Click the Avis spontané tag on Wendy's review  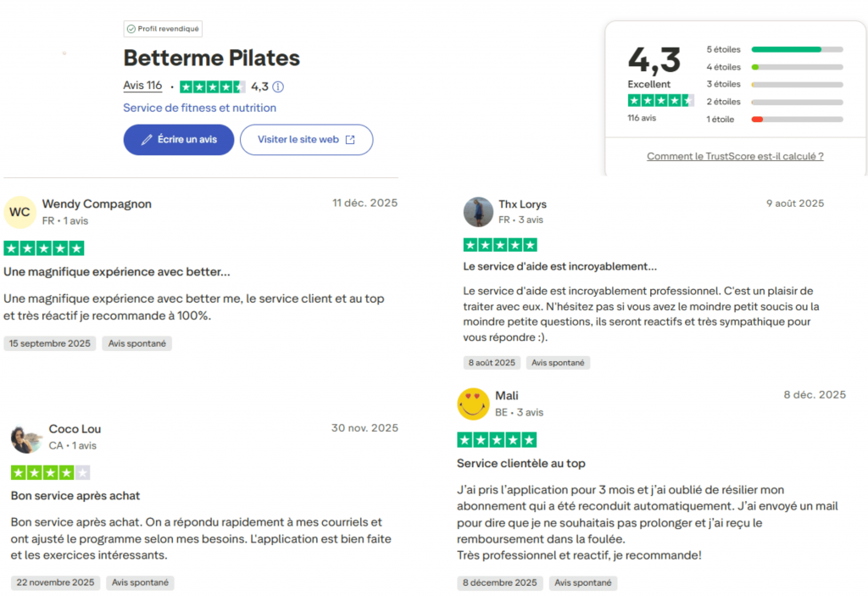coord(136,343)
